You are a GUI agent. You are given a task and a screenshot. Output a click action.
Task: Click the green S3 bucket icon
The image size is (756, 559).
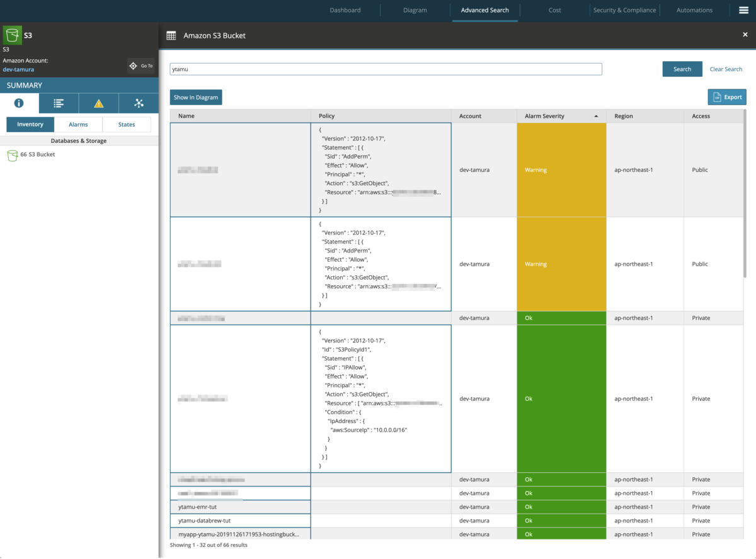coord(13,35)
